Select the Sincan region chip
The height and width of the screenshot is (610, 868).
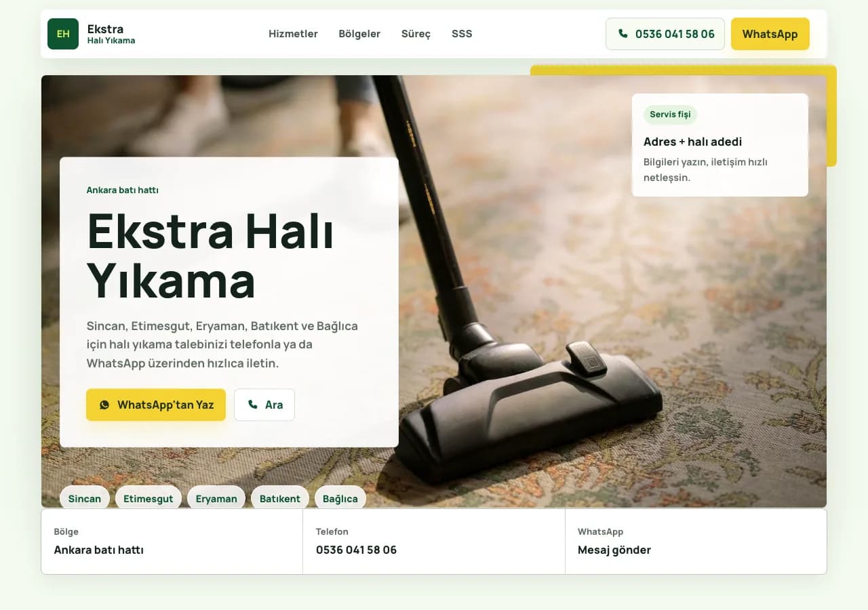[x=85, y=498]
